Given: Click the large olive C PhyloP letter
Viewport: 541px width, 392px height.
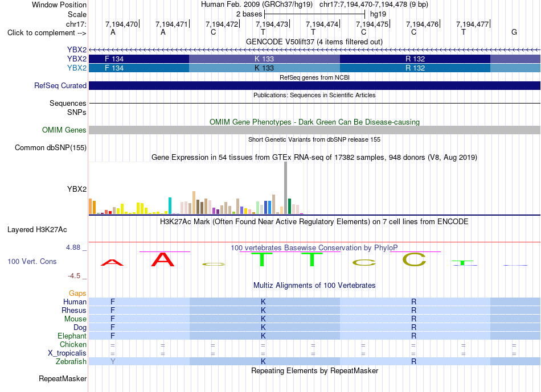Looking at the screenshot, I should tap(414, 259).
